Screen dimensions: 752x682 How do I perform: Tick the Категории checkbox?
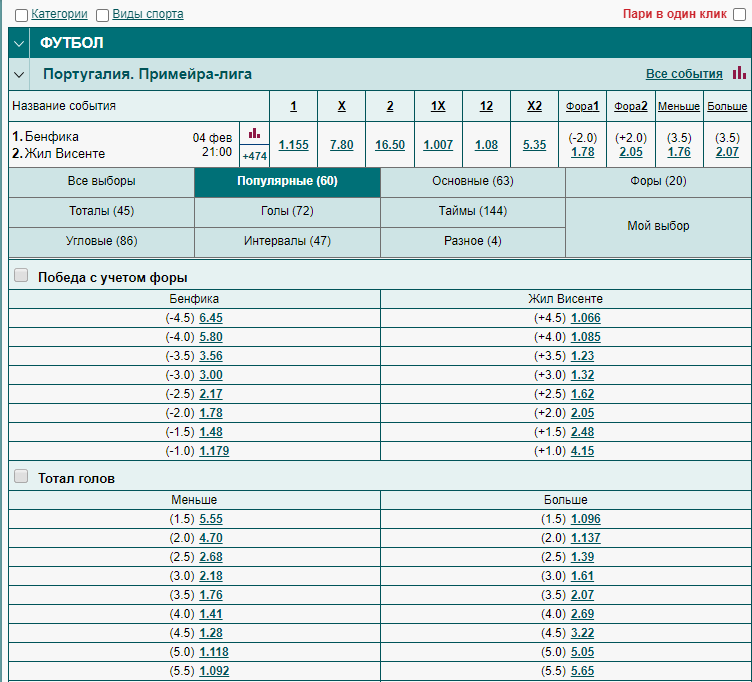click(x=21, y=15)
